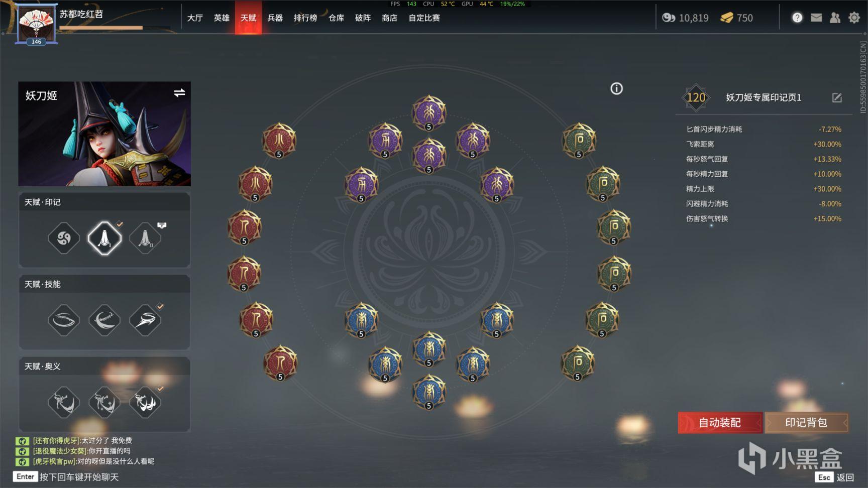Open the friends icon in top bar
The height and width of the screenshot is (488, 868).
click(835, 18)
